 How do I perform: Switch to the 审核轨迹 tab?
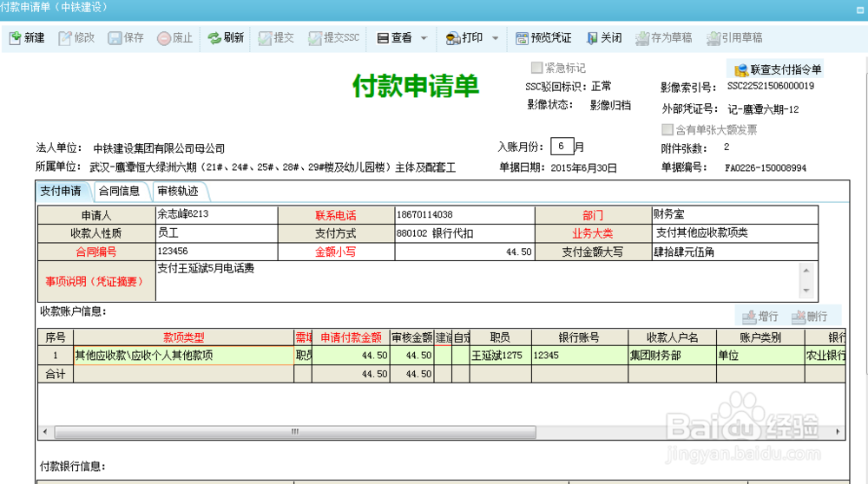coord(178,191)
